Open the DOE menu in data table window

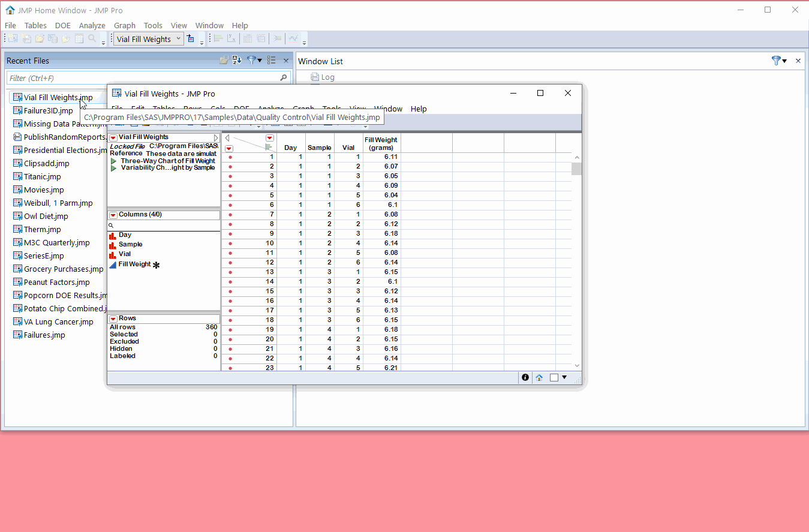point(241,109)
